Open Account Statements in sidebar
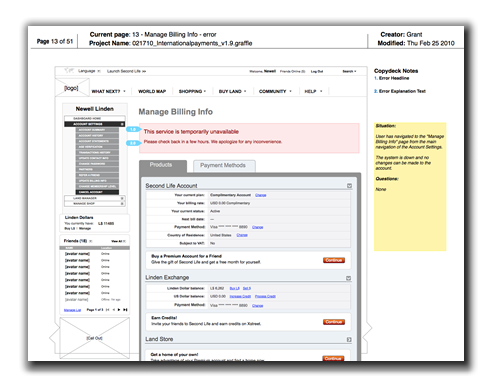This screenshot has height=383, width=488. tap(97, 141)
